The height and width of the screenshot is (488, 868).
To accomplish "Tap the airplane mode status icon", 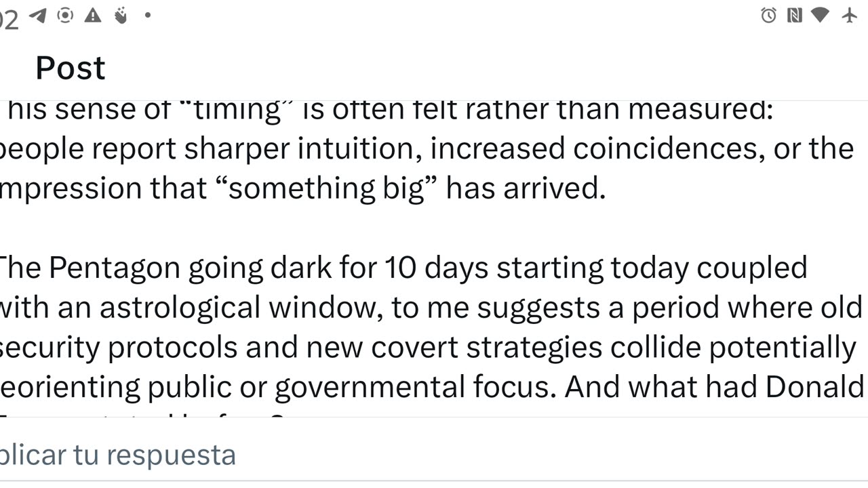I will [x=850, y=15].
